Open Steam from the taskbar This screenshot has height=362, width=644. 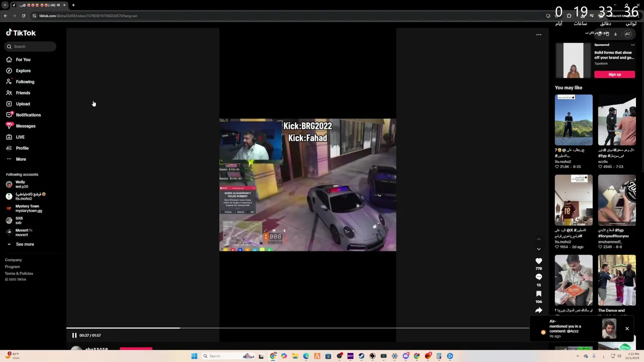pos(361,356)
